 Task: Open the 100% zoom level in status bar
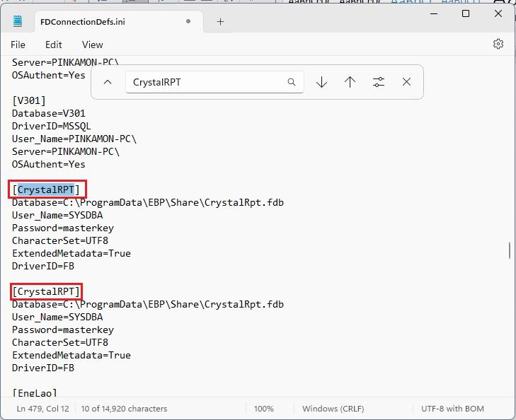[x=263, y=409]
